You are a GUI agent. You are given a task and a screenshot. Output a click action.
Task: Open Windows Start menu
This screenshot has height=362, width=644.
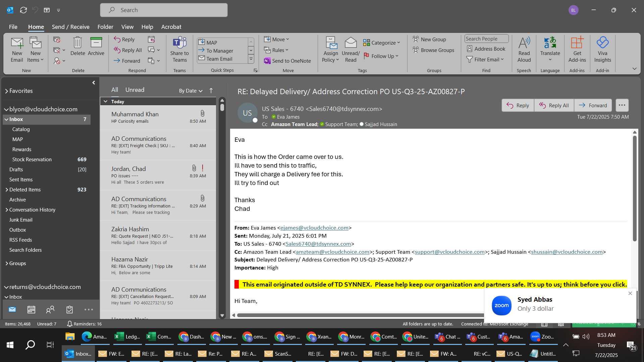pos(10,345)
